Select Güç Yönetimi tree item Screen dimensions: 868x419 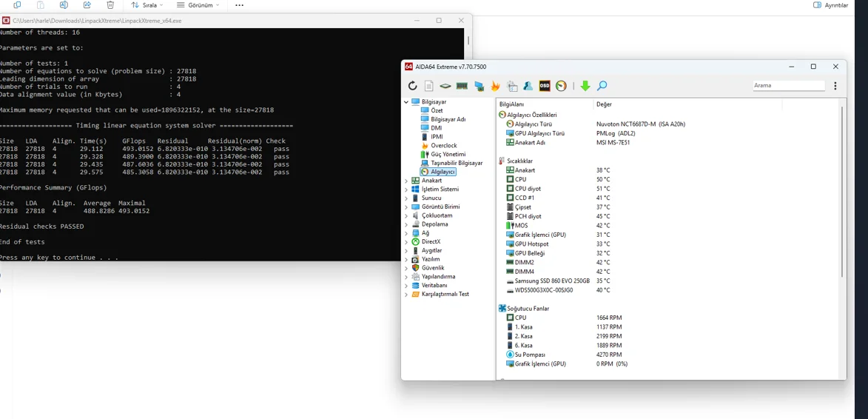pyautogui.click(x=448, y=155)
